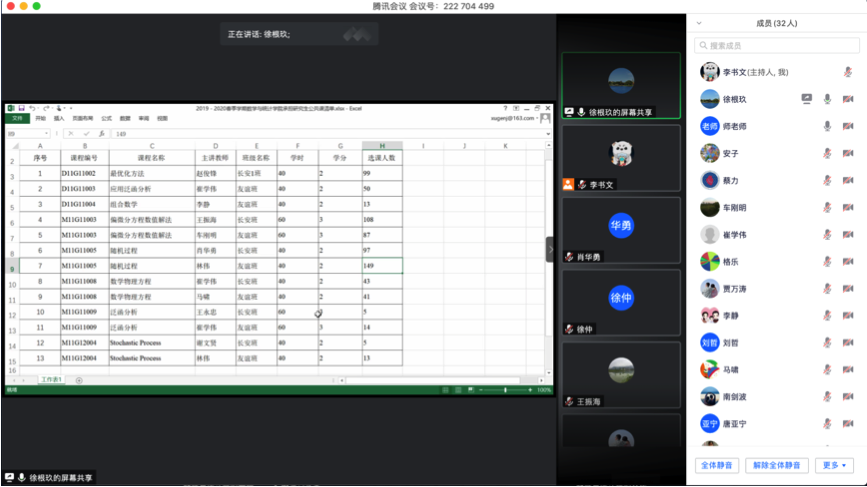Click the add new sheet plus icon
867x487 pixels.
pos(79,380)
